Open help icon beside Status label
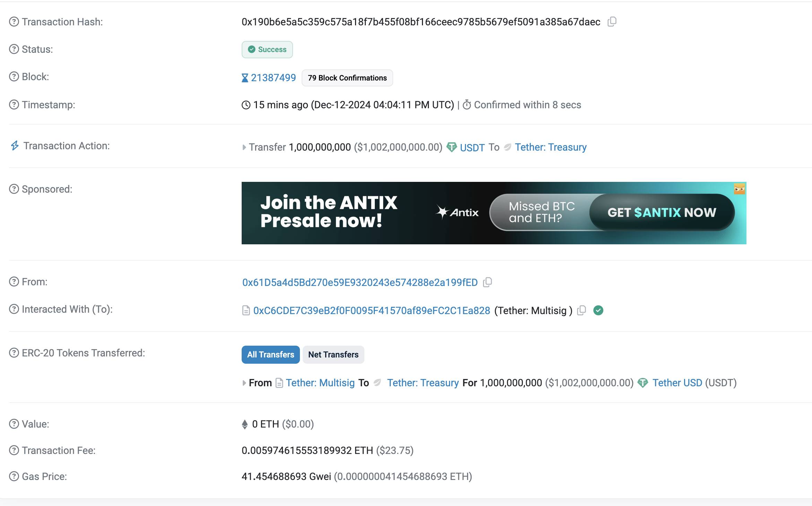The image size is (812, 506). tap(14, 49)
